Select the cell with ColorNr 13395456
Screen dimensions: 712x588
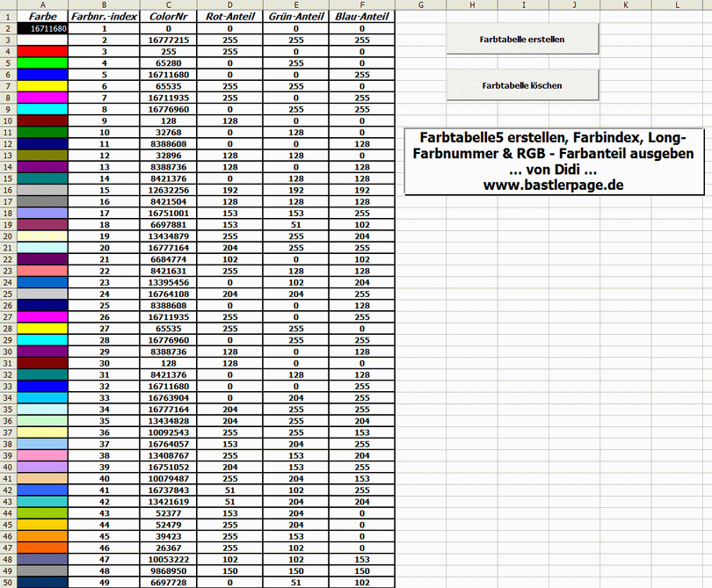(169, 282)
